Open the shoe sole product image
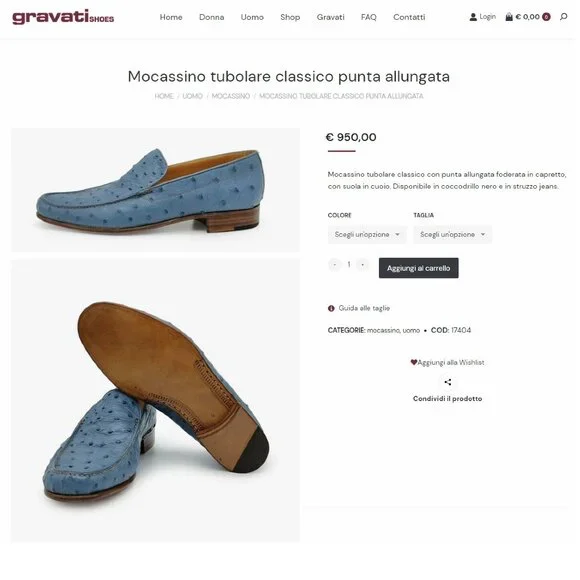Viewport: 580px width, 580px height. click(155, 401)
